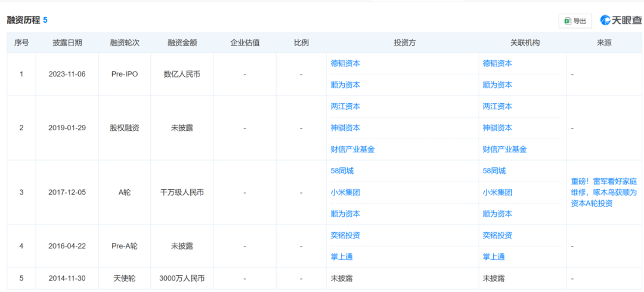644x292 pixels.
Task: Open 德韬资本 in the 关联机构 column
Action: [497, 64]
